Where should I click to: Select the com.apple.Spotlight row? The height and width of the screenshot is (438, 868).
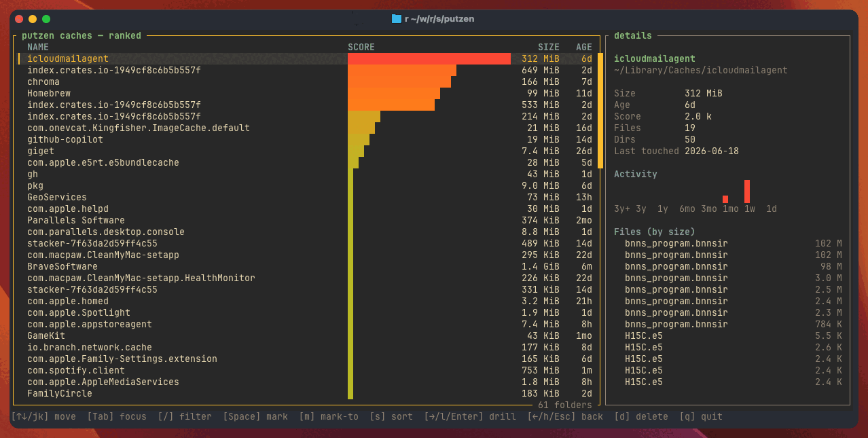click(306, 313)
